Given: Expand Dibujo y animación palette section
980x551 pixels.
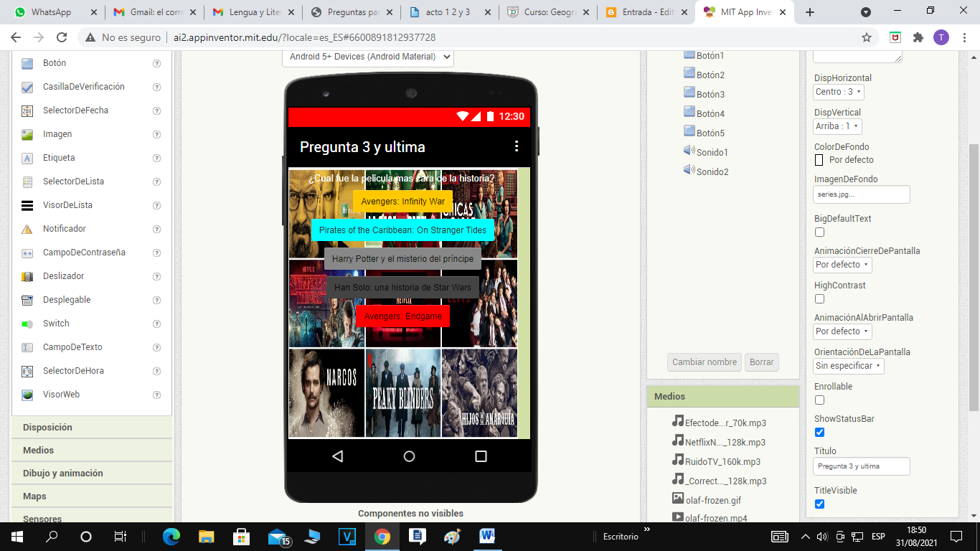Looking at the screenshot, I should coord(92,474).
